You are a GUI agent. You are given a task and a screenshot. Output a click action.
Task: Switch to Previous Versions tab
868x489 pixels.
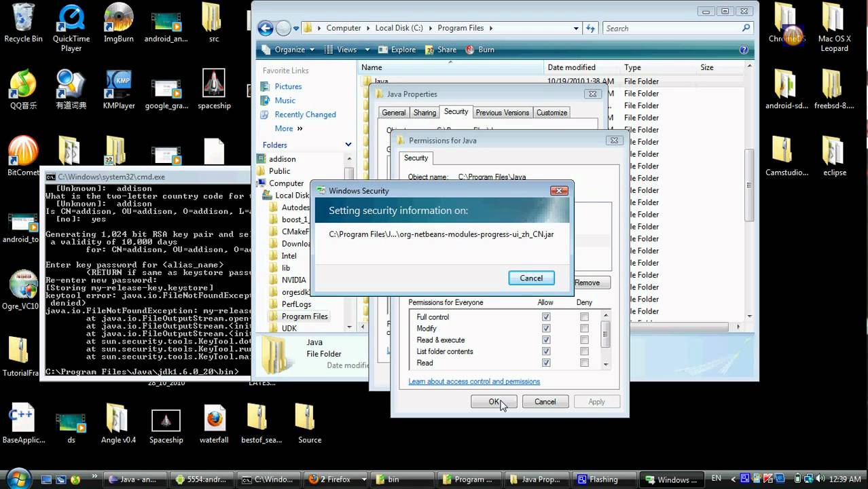502,113
